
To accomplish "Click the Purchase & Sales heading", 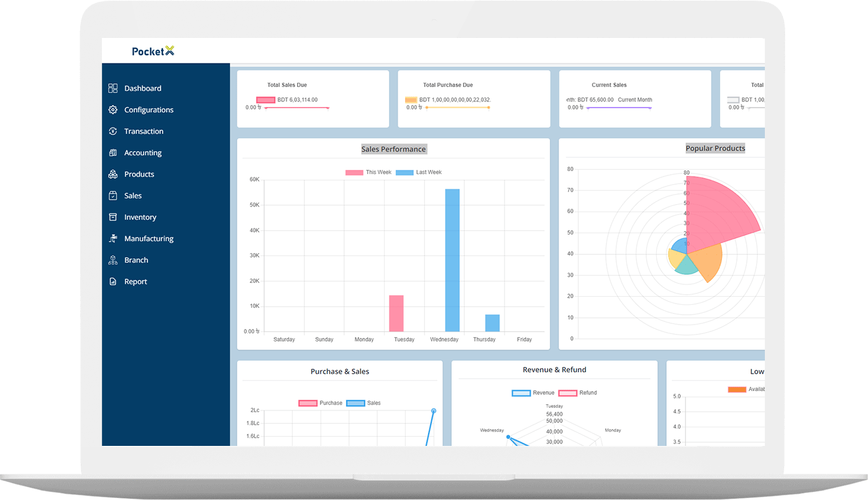I will 340,371.
